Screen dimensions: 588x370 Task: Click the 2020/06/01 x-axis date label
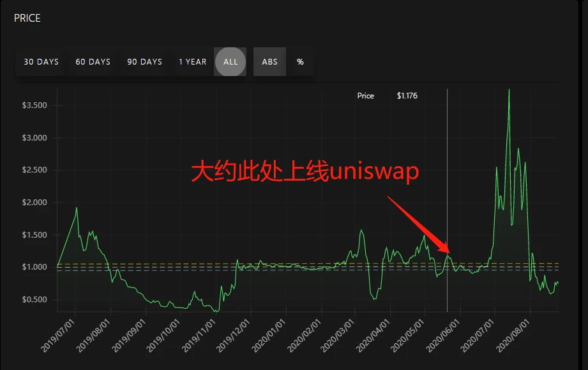tap(442, 335)
